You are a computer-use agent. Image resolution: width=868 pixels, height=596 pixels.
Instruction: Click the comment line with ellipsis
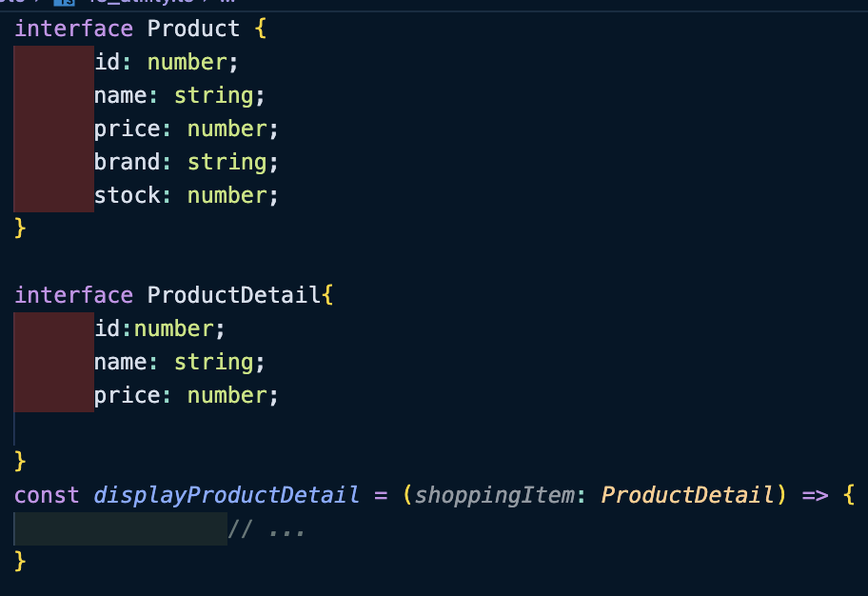pos(266,529)
